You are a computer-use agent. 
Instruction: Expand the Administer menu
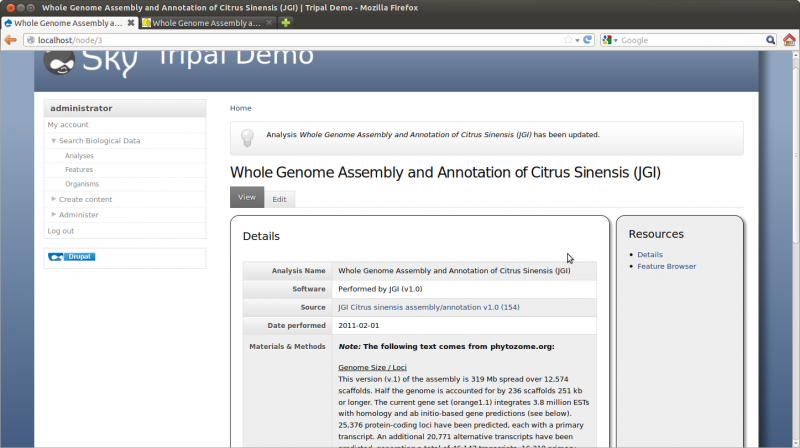[54, 214]
